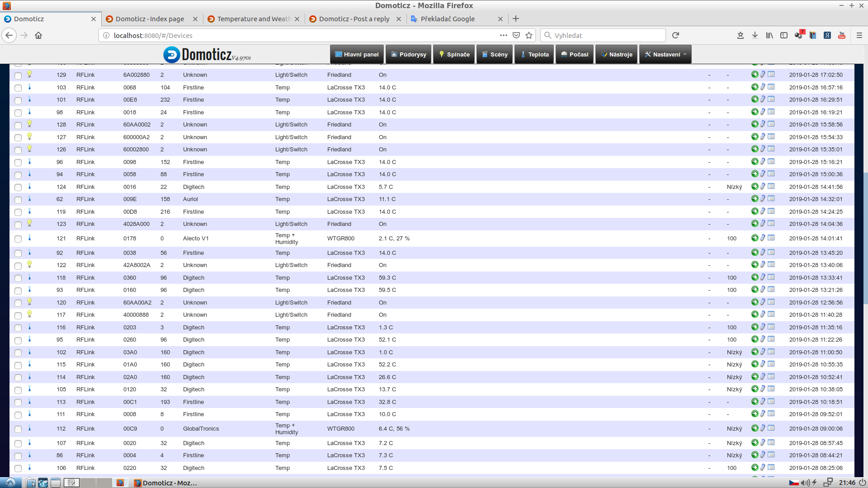Viewport: 868px width, 488px height.
Task: Click the Domoticz logo
Action: tap(207, 54)
